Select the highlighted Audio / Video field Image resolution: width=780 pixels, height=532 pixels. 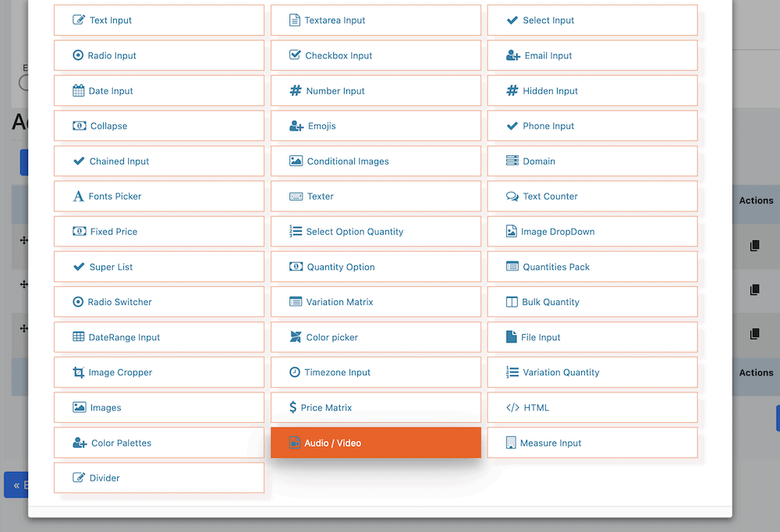[376, 442]
